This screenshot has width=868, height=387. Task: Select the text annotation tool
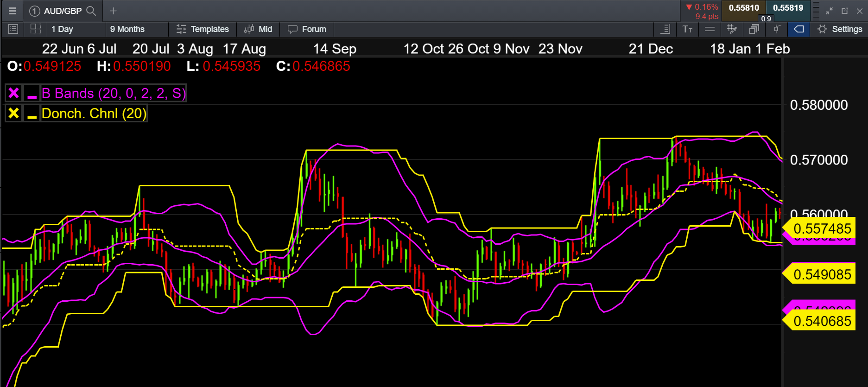[x=687, y=29]
